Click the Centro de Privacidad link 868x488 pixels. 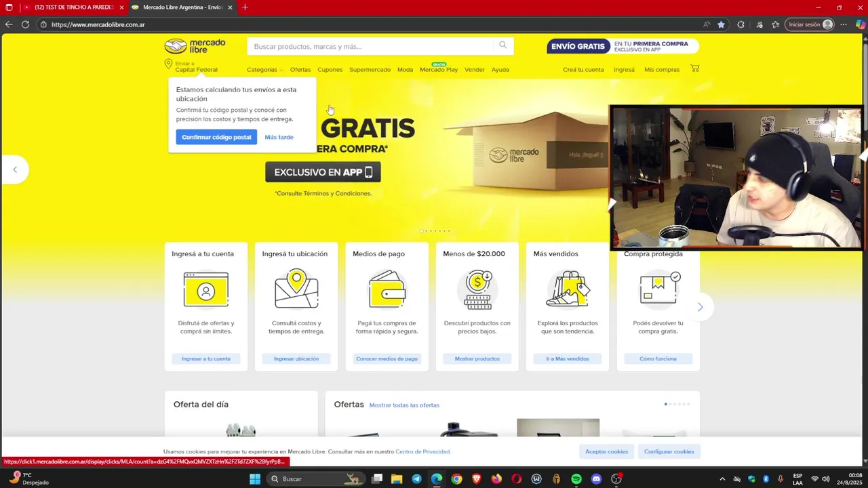[x=422, y=451]
